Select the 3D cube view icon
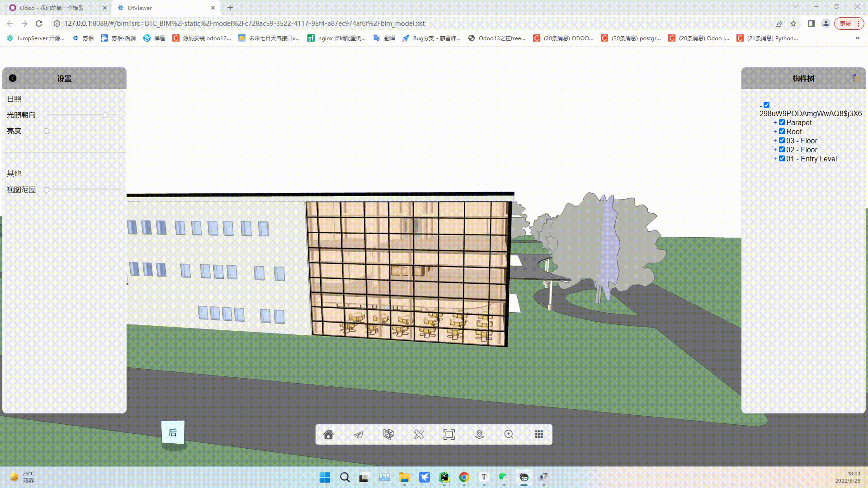Viewport: 868px width, 488px height. coord(388,434)
